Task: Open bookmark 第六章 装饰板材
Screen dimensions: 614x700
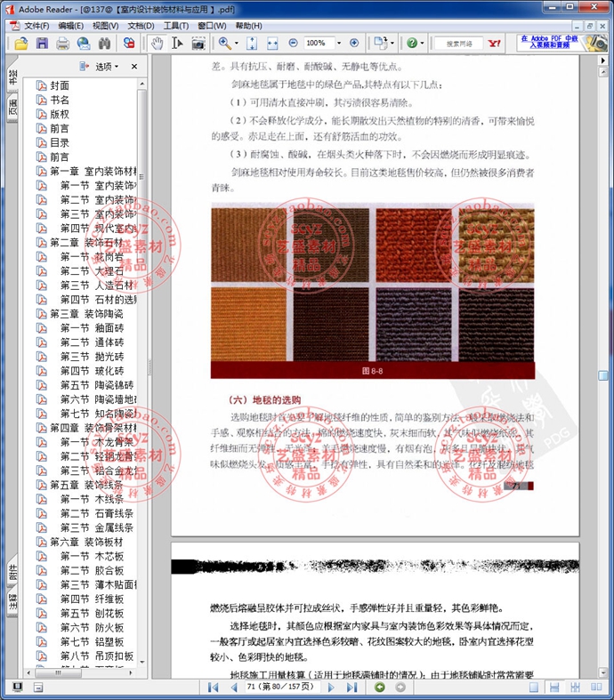Action: [x=86, y=542]
